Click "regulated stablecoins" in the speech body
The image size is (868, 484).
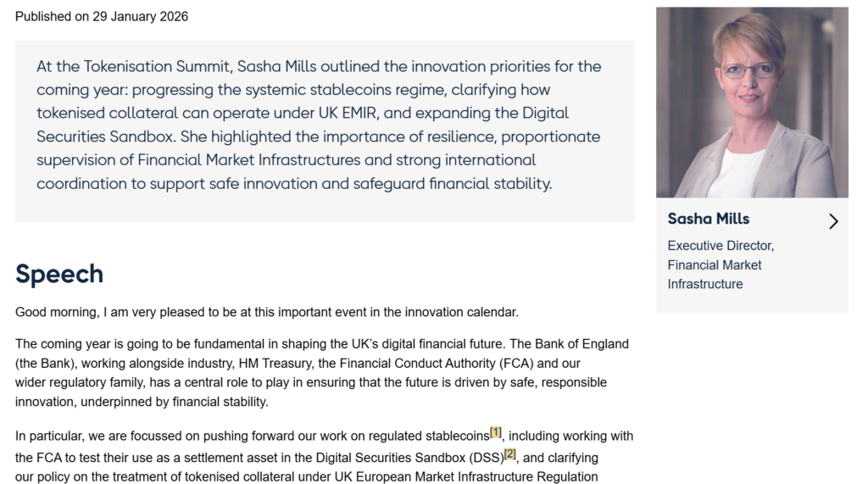pyautogui.click(x=424, y=437)
